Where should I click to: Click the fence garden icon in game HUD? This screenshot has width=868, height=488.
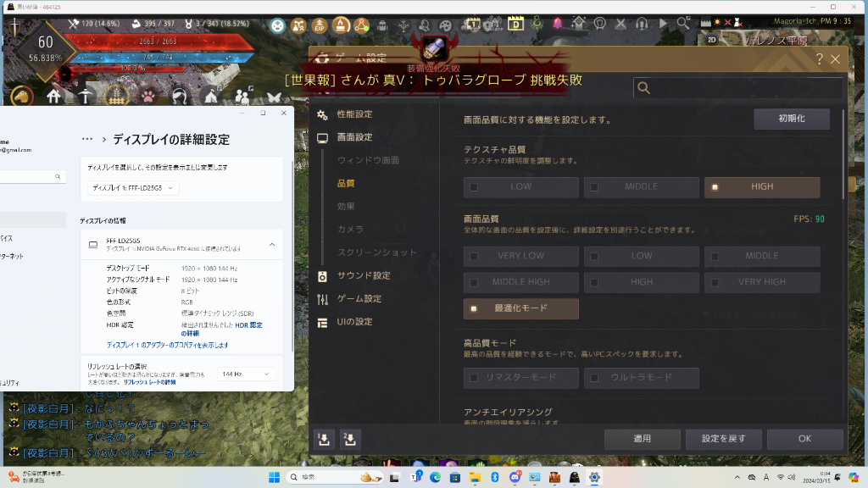click(x=115, y=97)
